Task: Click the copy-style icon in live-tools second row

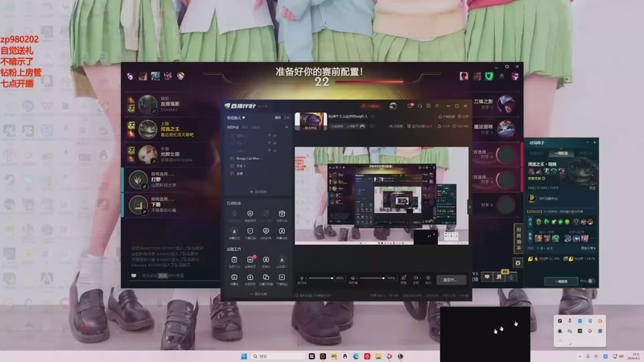Action: 266,278
